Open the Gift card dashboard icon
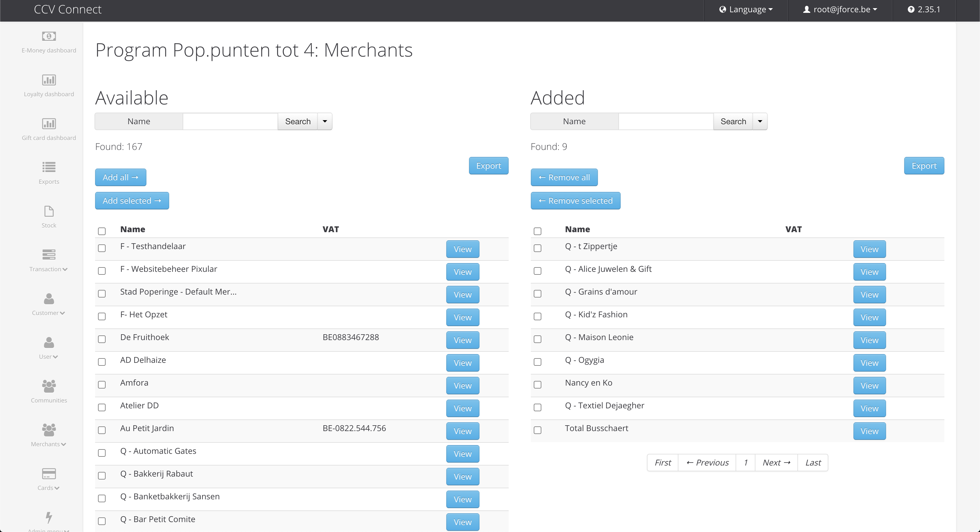Image resolution: width=980 pixels, height=532 pixels. tap(49, 124)
